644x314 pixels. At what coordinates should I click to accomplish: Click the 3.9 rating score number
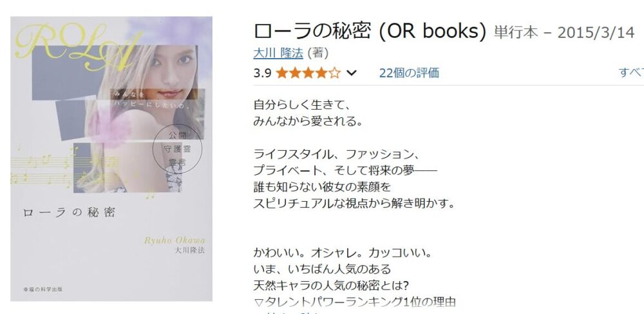263,73
